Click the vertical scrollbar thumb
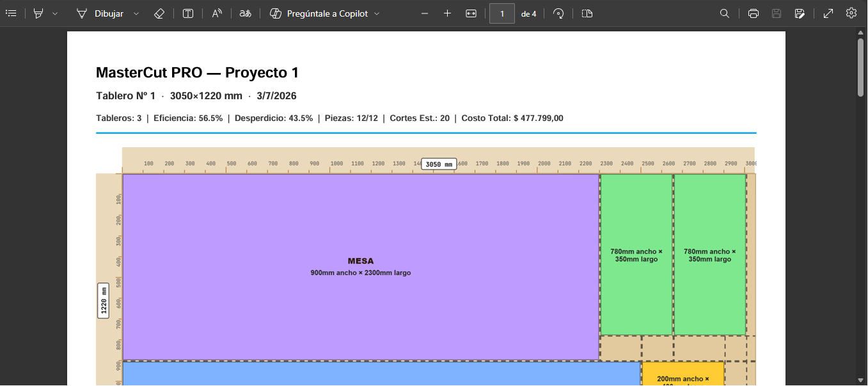 (x=861, y=67)
